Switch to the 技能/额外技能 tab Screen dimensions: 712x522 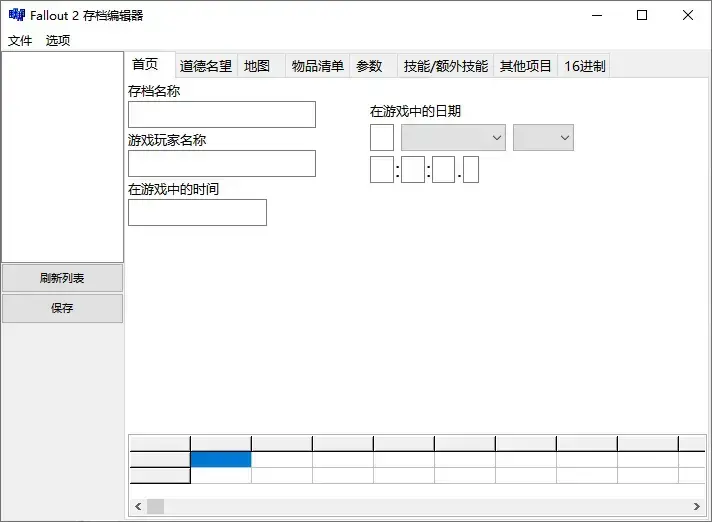445,66
